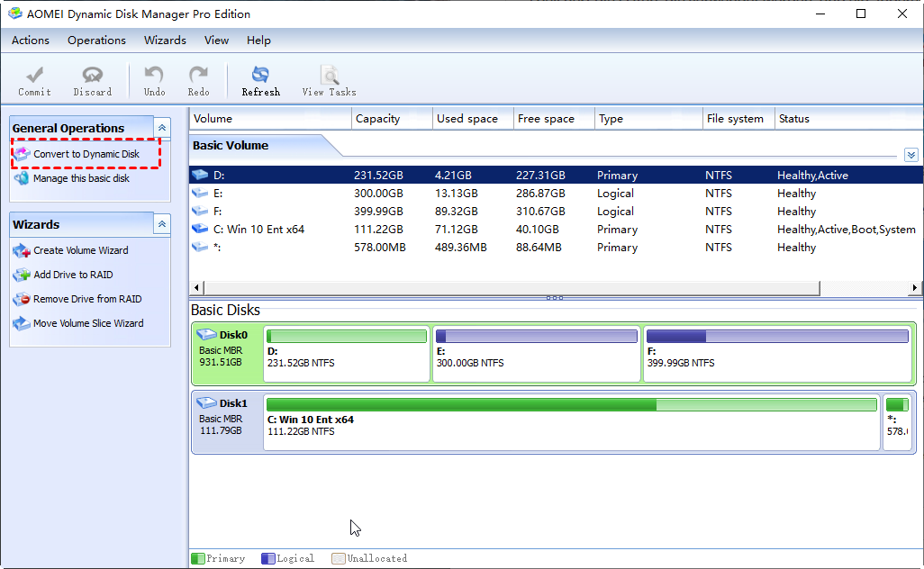Click the volume list scroll right arrow
The width and height of the screenshot is (924, 569).
point(915,288)
